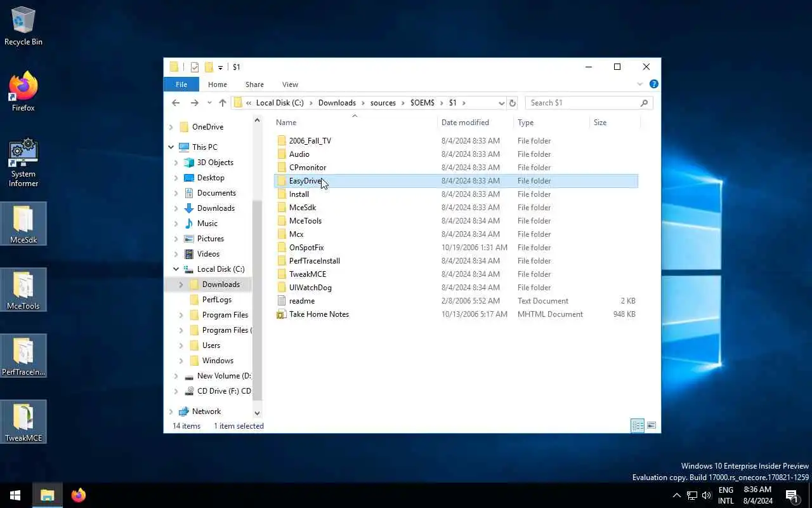Expand the Network tree node
The image size is (812, 508).
click(171, 411)
